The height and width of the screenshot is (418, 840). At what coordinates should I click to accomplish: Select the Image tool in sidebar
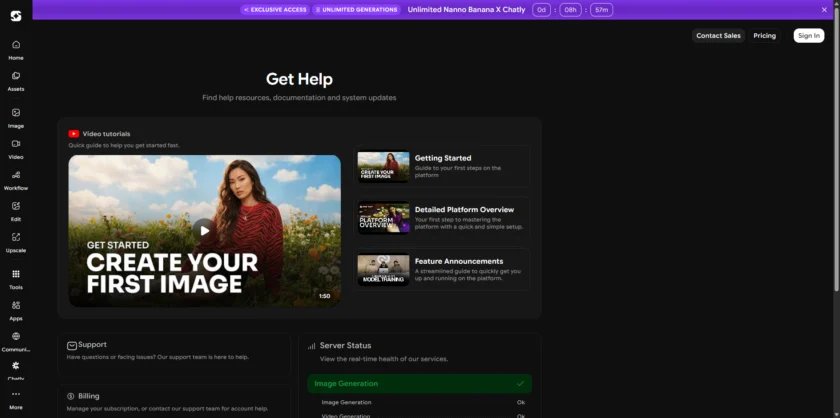16,117
